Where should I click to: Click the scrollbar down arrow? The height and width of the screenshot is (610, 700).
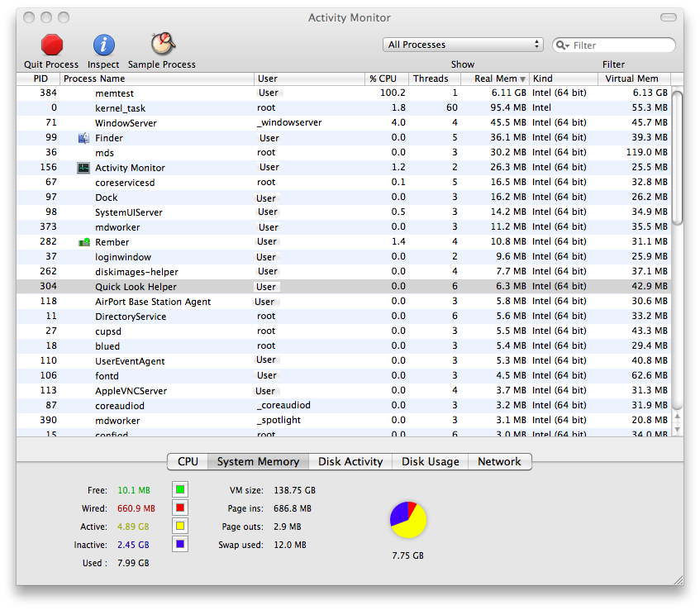(677, 430)
